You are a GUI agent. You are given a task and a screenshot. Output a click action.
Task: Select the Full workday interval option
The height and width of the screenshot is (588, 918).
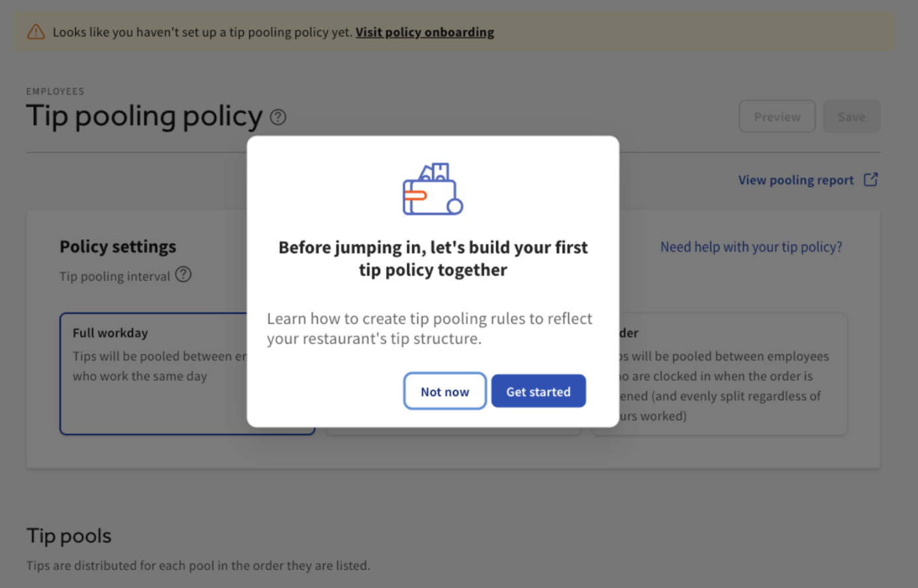point(154,373)
